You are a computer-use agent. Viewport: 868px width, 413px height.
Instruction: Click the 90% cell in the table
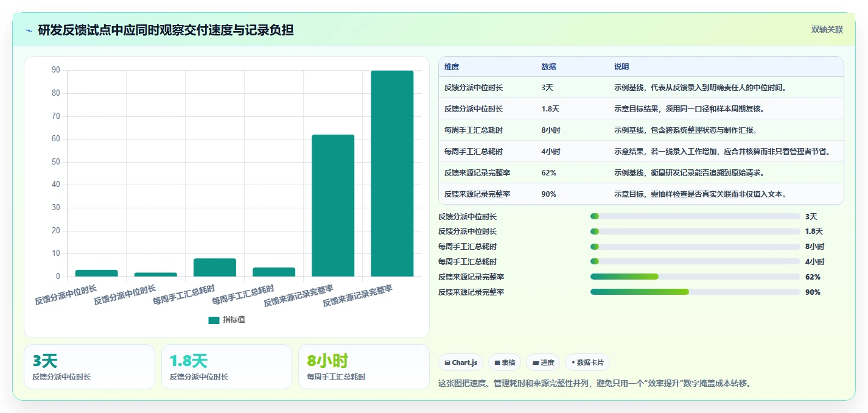[548, 194]
